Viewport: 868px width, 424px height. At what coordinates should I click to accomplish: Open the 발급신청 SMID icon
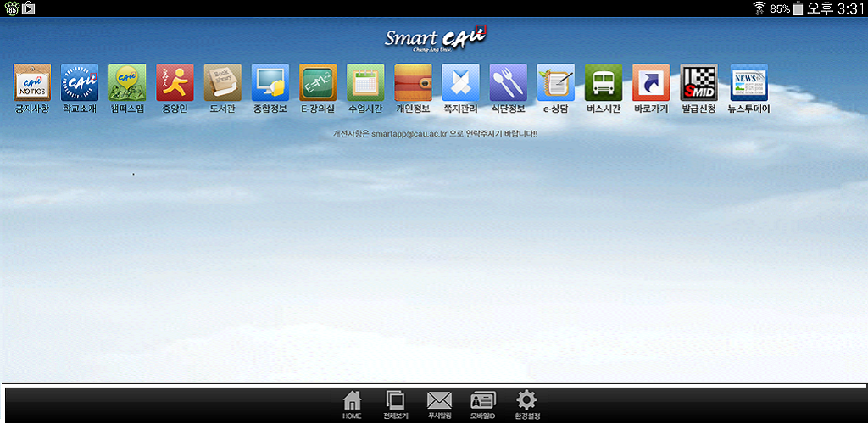pyautogui.click(x=698, y=82)
